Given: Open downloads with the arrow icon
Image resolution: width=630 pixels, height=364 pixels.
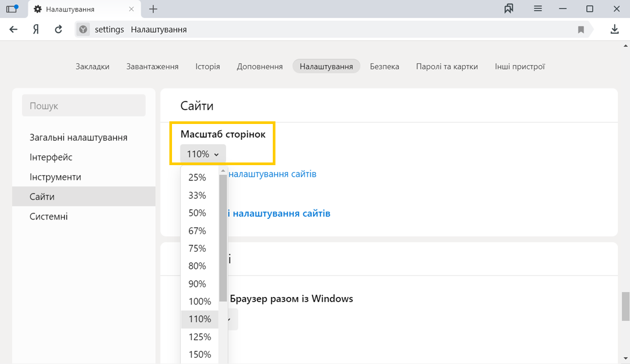Looking at the screenshot, I should click(x=614, y=30).
